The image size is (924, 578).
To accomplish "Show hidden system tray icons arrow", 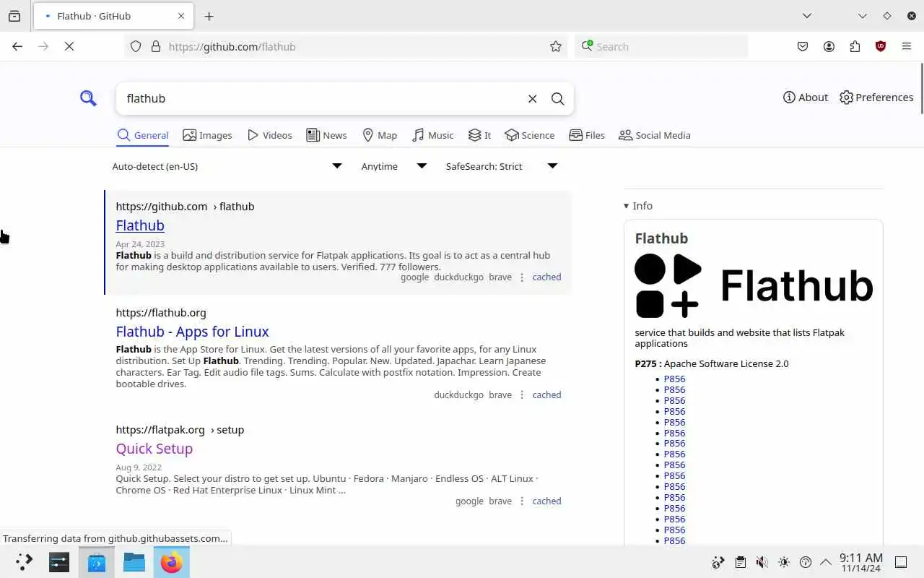I will 826,562.
